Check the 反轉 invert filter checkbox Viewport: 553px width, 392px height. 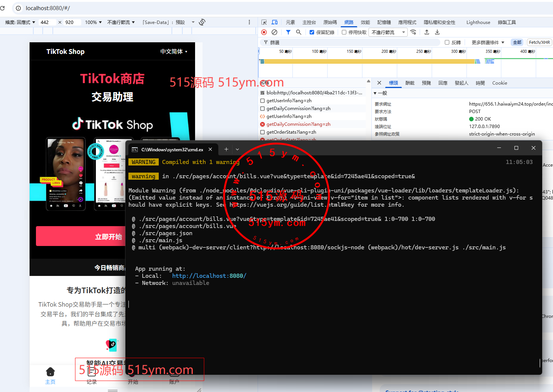coord(447,42)
